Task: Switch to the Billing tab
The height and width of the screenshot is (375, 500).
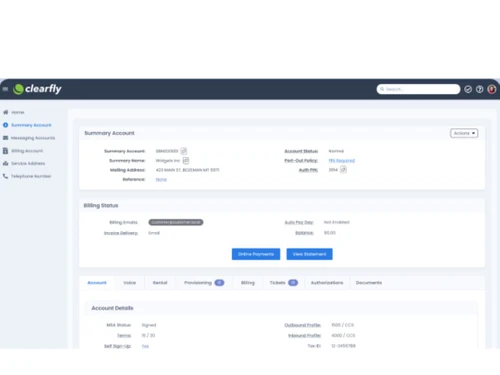Action: [x=248, y=283]
